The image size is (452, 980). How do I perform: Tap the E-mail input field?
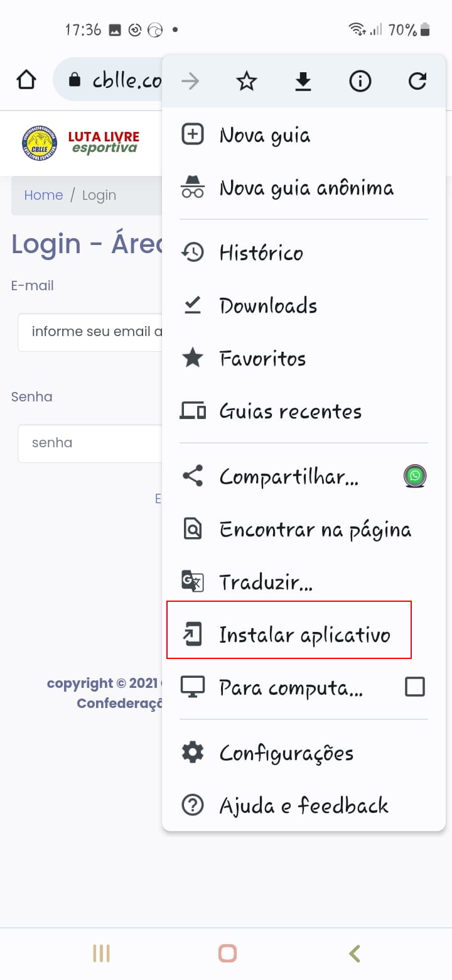91,332
